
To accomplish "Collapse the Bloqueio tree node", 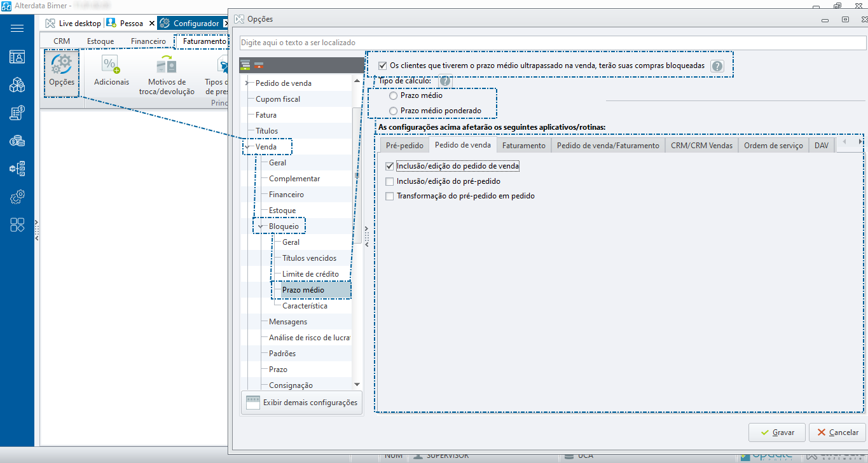I will (x=261, y=226).
